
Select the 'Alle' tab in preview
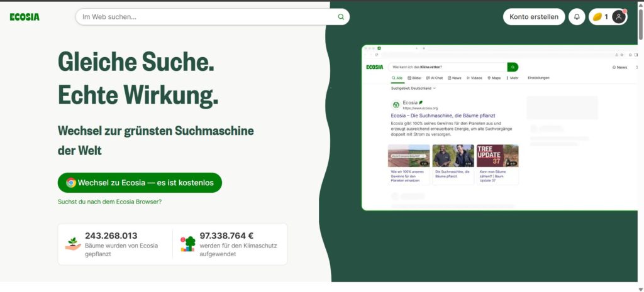tap(397, 78)
